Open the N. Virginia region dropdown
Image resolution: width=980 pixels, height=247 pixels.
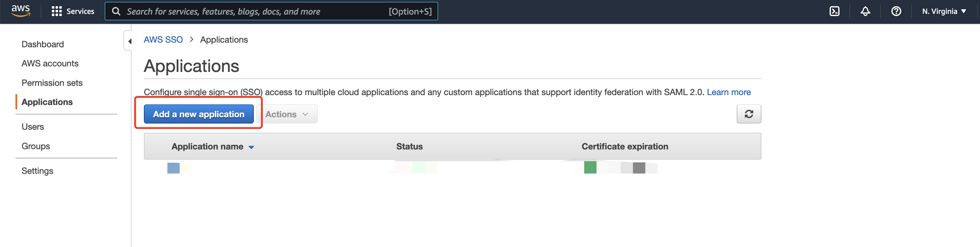(944, 11)
